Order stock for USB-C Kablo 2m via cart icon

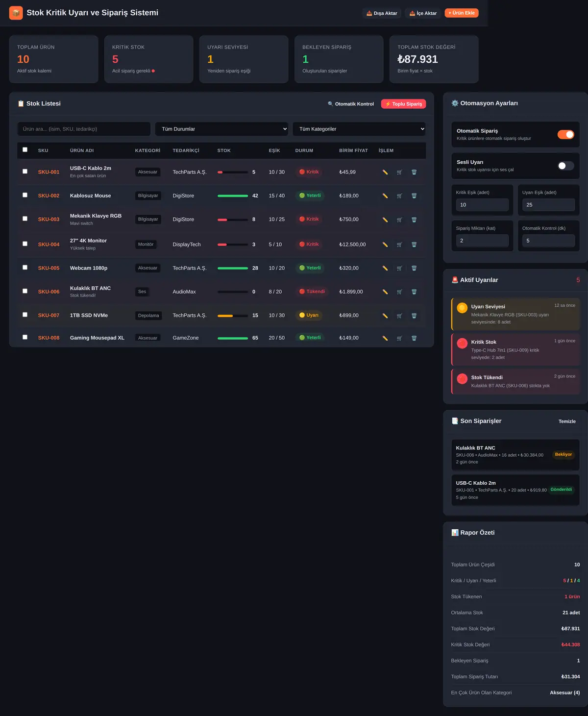[x=399, y=172]
